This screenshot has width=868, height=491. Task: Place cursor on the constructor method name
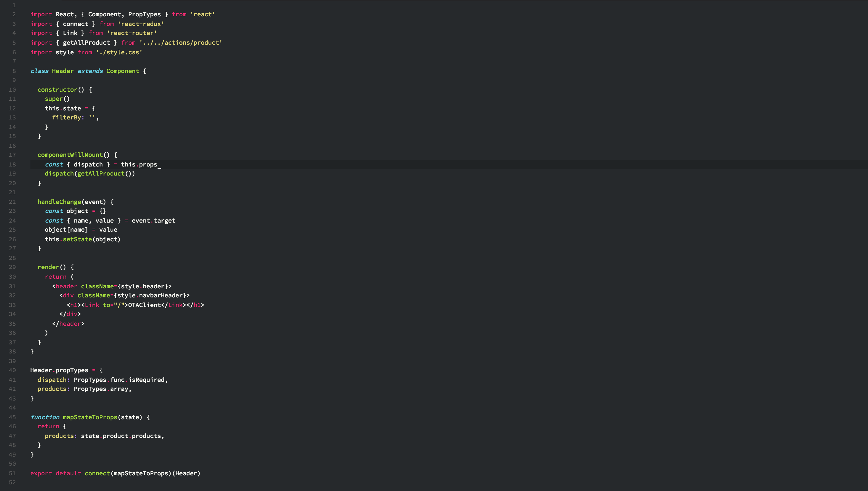57,90
